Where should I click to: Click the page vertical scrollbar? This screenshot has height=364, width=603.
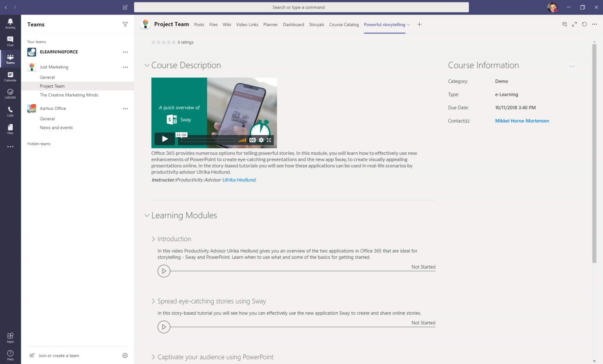[x=594, y=153]
